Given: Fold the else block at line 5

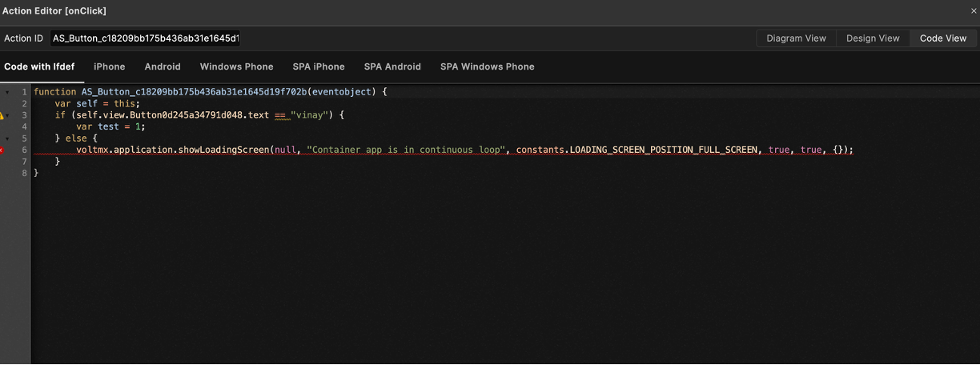Looking at the screenshot, I should pos(8,138).
